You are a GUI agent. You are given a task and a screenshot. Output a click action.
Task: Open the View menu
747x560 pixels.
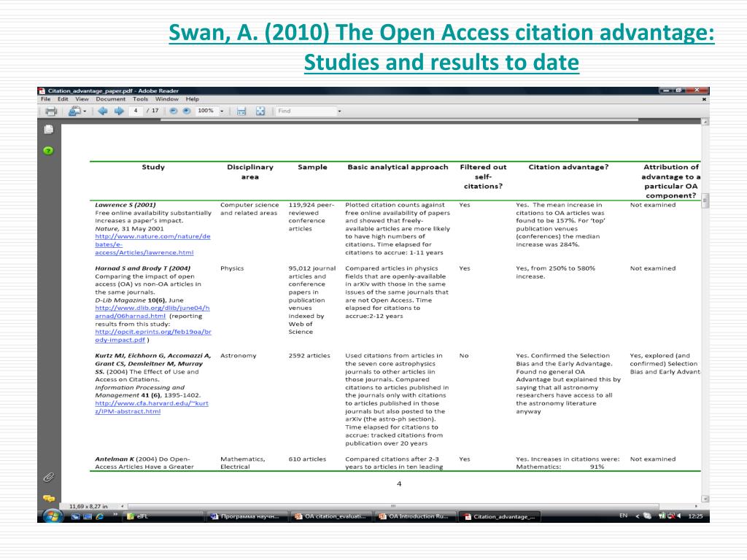[x=82, y=99]
